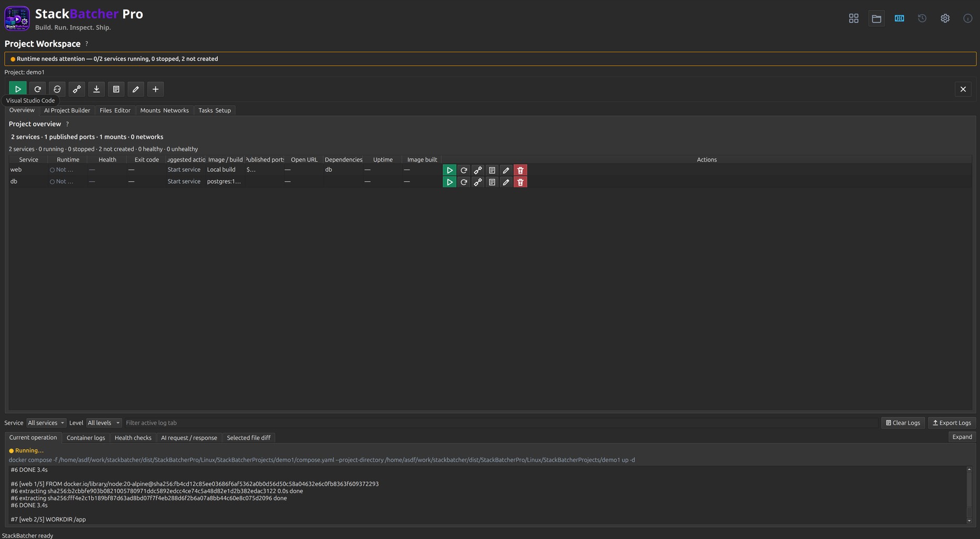Open the Tasks Setup tab
The width and height of the screenshot is (980, 539).
[215, 110]
